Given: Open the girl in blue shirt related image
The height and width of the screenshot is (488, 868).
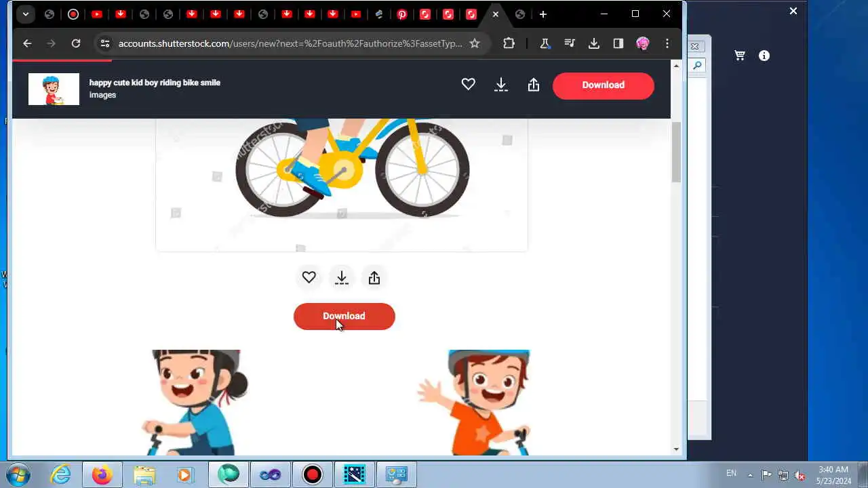Looking at the screenshot, I should pos(196,403).
